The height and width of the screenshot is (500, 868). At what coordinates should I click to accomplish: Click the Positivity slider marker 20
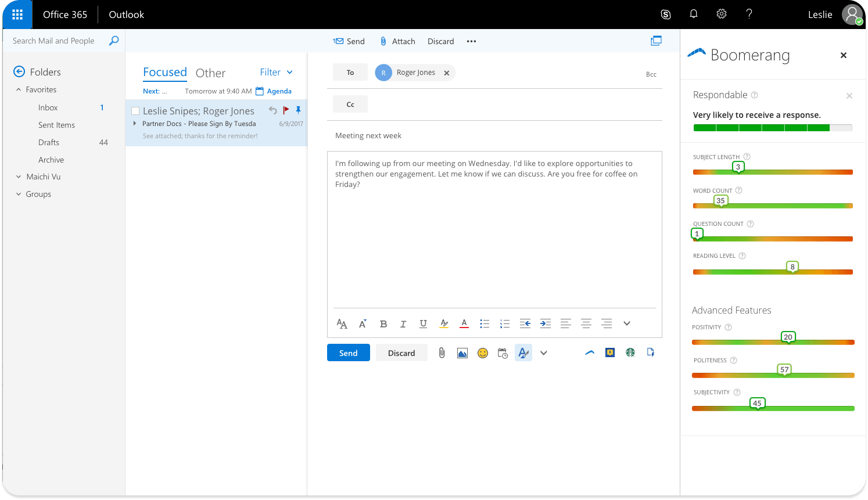[x=788, y=337]
